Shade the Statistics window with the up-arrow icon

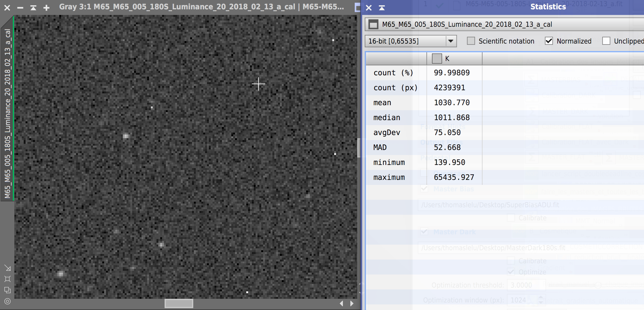382,7
